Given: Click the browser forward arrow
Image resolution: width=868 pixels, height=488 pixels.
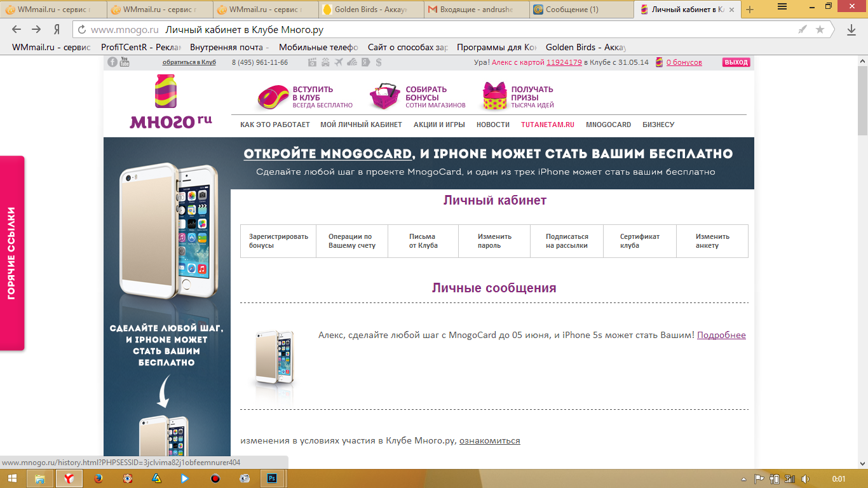Looking at the screenshot, I should coord(36,30).
